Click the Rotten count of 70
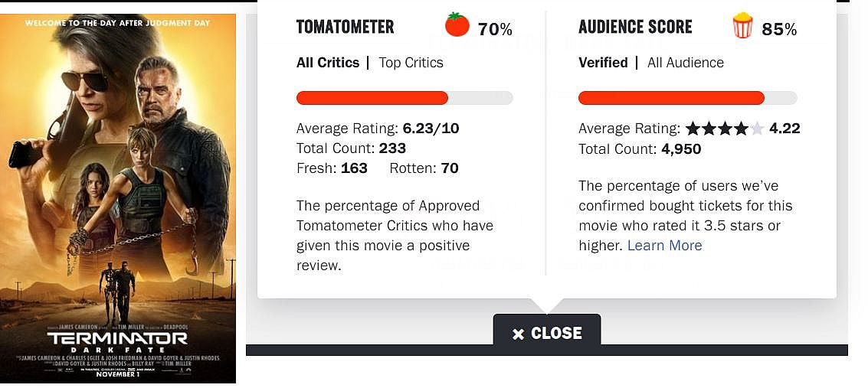The width and height of the screenshot is (868, 388). [450, 168]
